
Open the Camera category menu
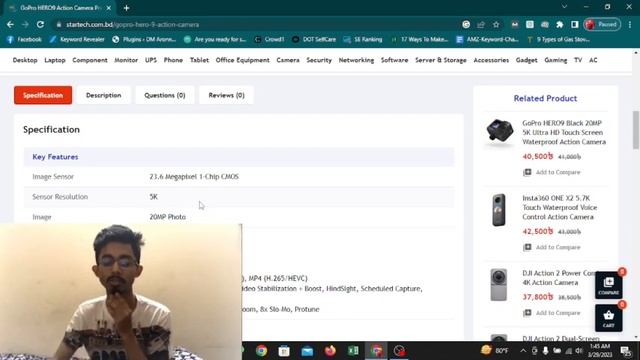288,60
